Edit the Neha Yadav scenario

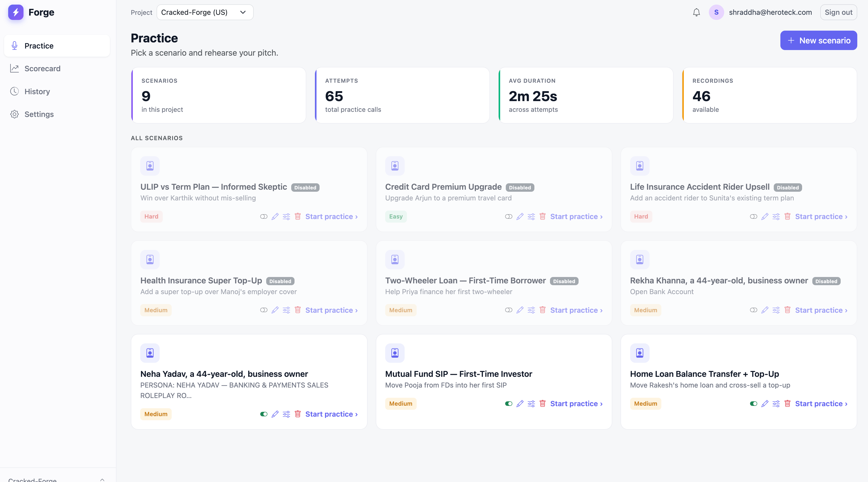click(x=275, y=414)
